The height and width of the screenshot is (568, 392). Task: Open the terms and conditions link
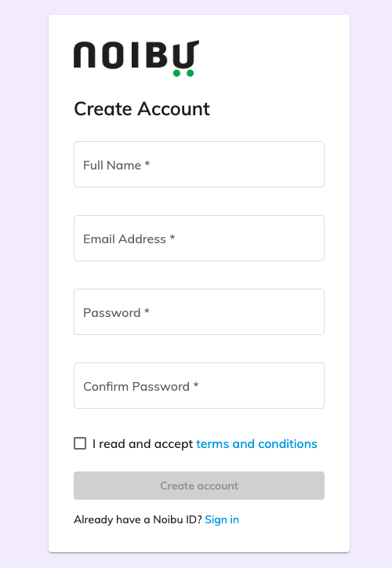coord(256,444)
